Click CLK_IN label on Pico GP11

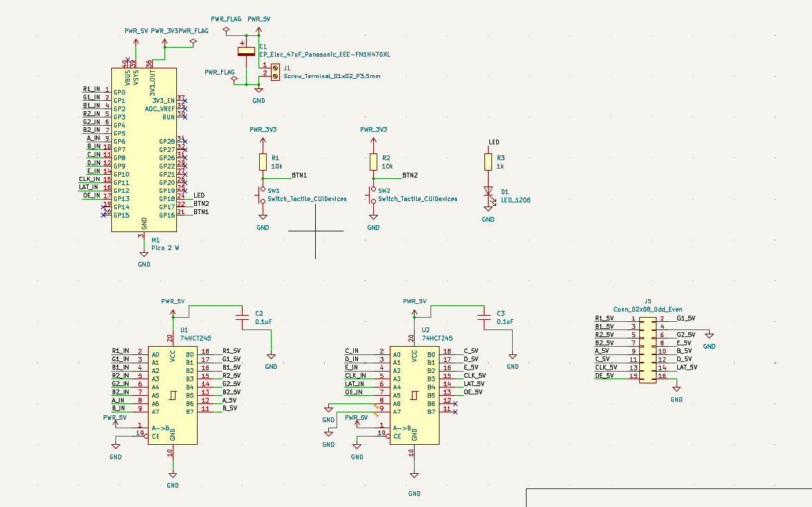click(x=90, y=179)
